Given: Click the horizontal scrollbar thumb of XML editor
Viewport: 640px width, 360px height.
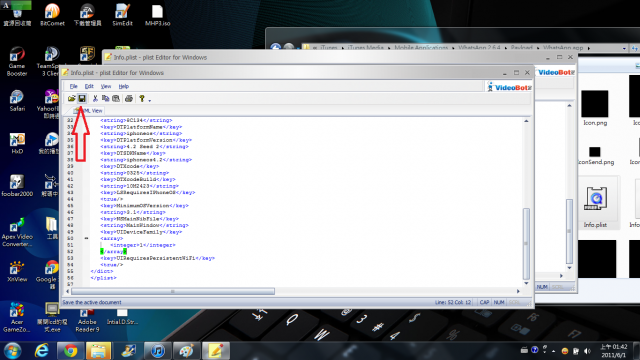Looking at the screenshot, I should (x=173, y=291).
